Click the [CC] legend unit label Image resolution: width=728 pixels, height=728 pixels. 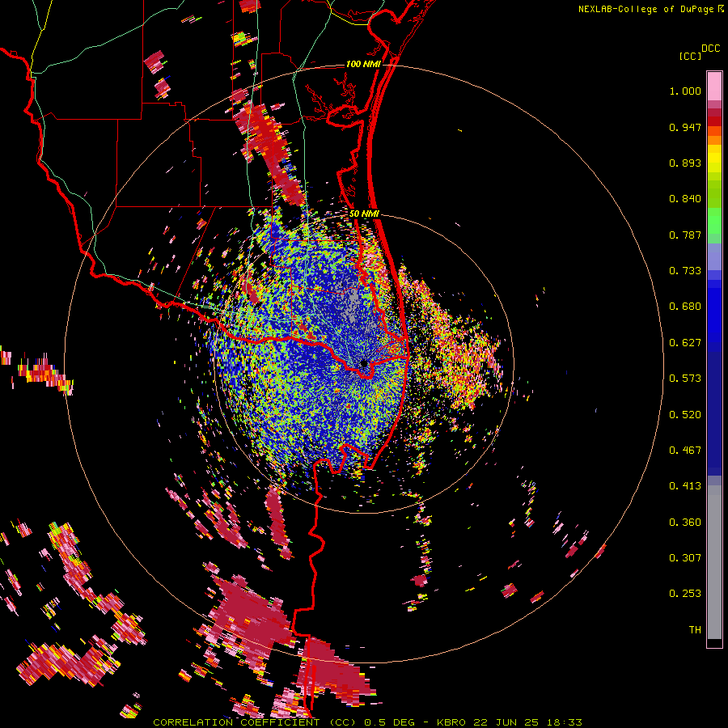690,56
